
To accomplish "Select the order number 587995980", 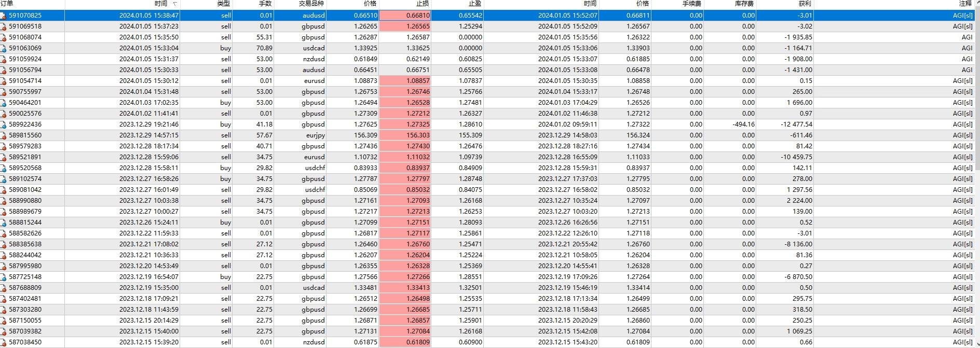I will (25, 266).
